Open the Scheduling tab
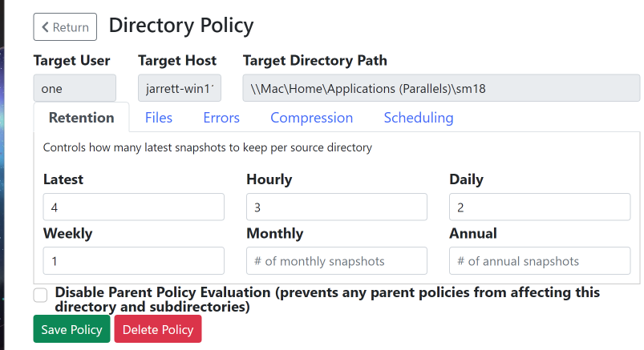The image size is (644, 350). tap(418, 118)
